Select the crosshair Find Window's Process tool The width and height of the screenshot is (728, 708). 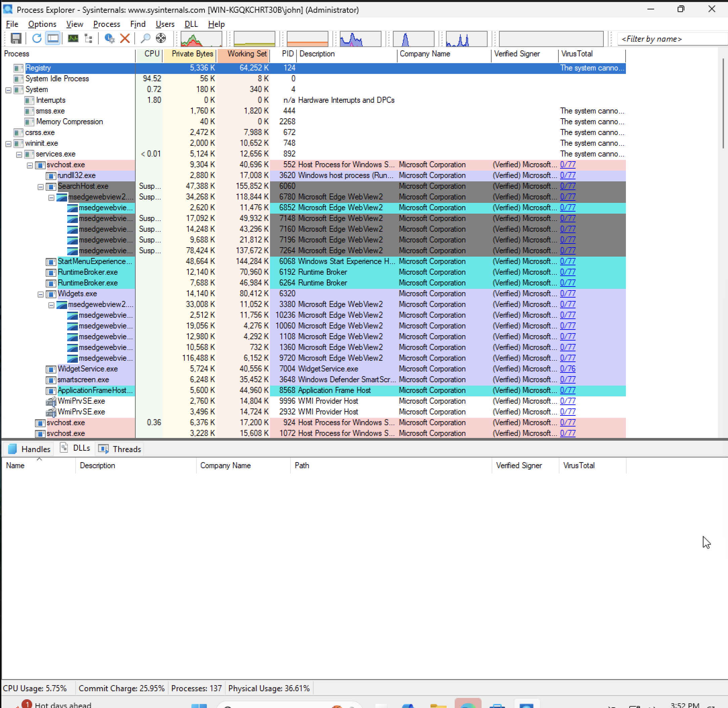click(x=161, y=38)
